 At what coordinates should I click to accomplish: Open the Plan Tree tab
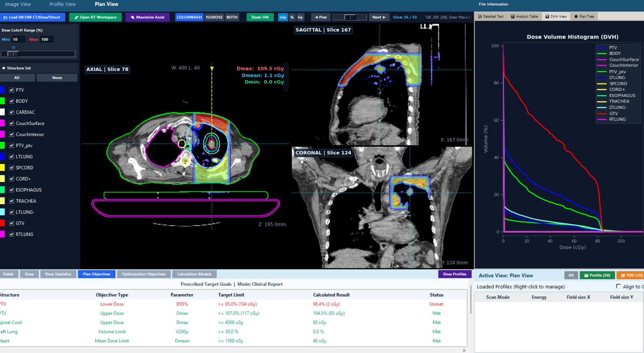[584, 16]
